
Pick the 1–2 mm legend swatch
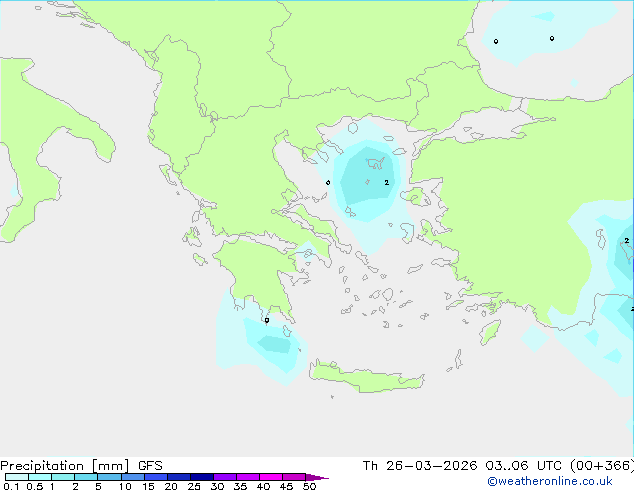tap(63, 477)
